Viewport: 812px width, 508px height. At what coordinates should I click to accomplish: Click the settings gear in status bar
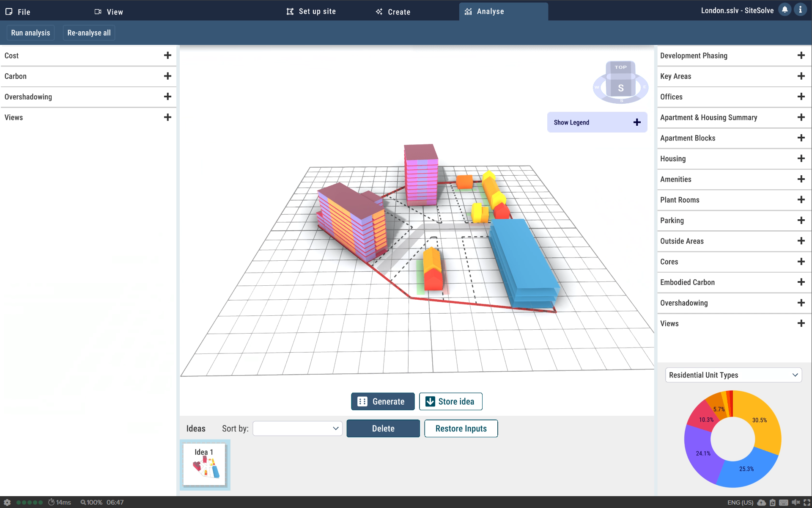(7, 502)
